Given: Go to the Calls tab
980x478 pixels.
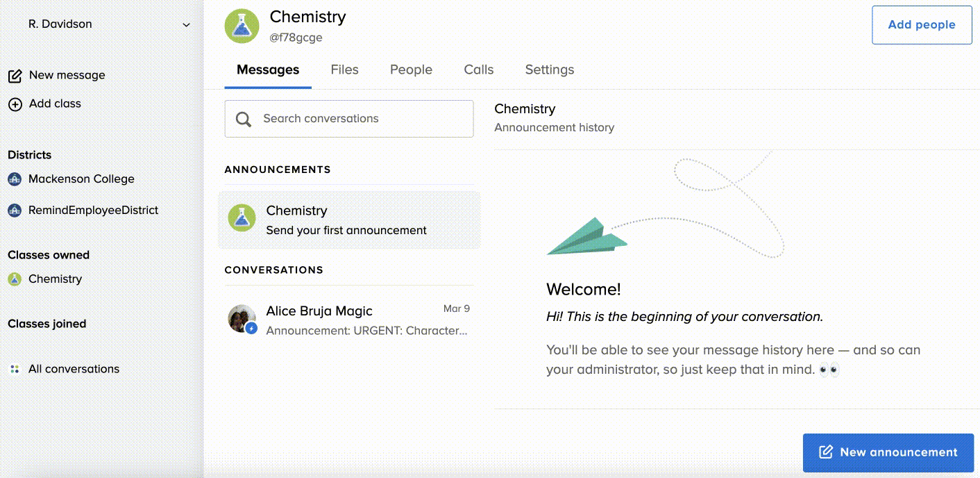Looking at the screenshot, I should 478,69.
